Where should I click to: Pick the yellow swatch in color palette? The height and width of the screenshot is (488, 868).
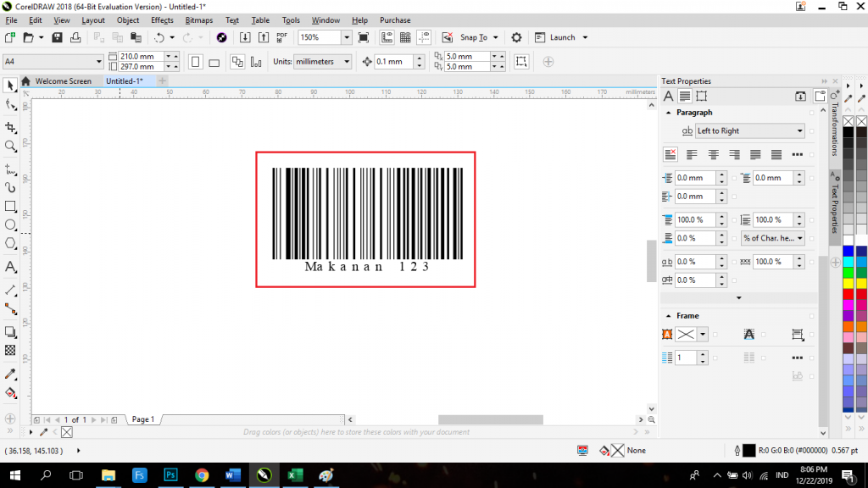point(848,284)
